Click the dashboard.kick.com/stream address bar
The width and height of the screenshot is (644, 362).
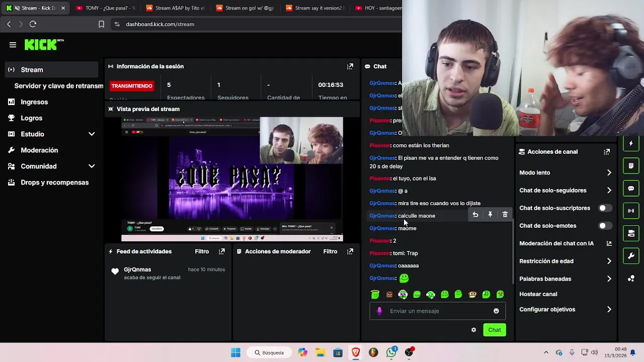pyautogui.click(x=160, y=24)
